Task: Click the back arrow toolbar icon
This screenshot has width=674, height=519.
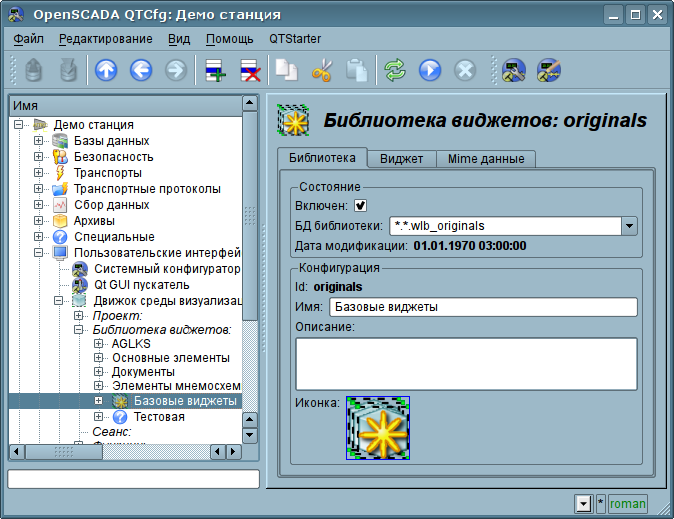Action: [x=141, y=70]
